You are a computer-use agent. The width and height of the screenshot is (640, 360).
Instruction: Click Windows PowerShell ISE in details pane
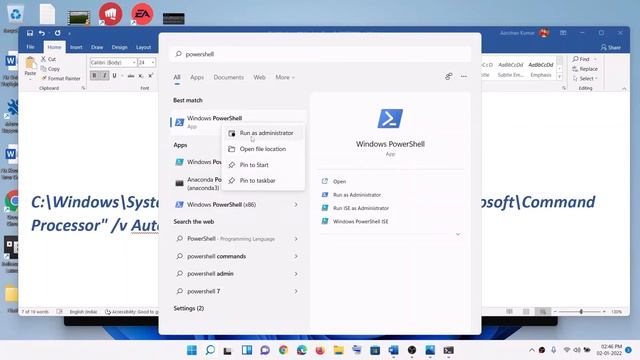tap(360, 222)
